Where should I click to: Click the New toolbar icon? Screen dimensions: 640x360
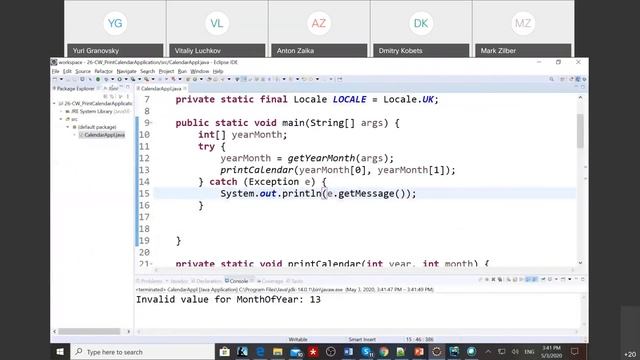coord(55,79)
